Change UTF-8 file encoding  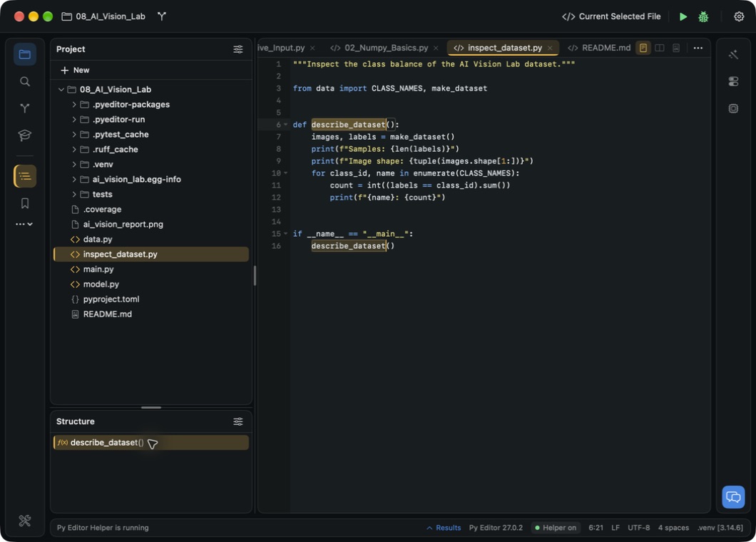[x=638, y=528]
